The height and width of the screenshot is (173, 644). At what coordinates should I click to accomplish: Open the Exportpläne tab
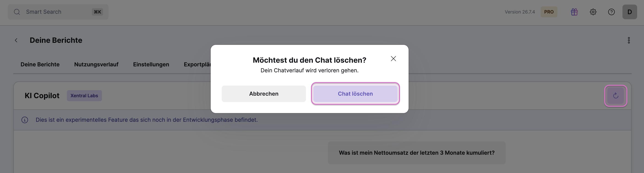(x=197, y=64)
